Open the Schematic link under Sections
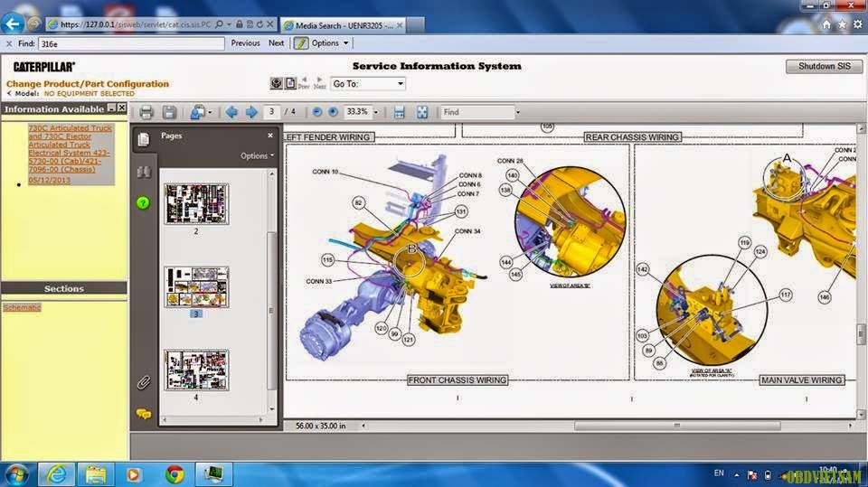 point(23,307)
